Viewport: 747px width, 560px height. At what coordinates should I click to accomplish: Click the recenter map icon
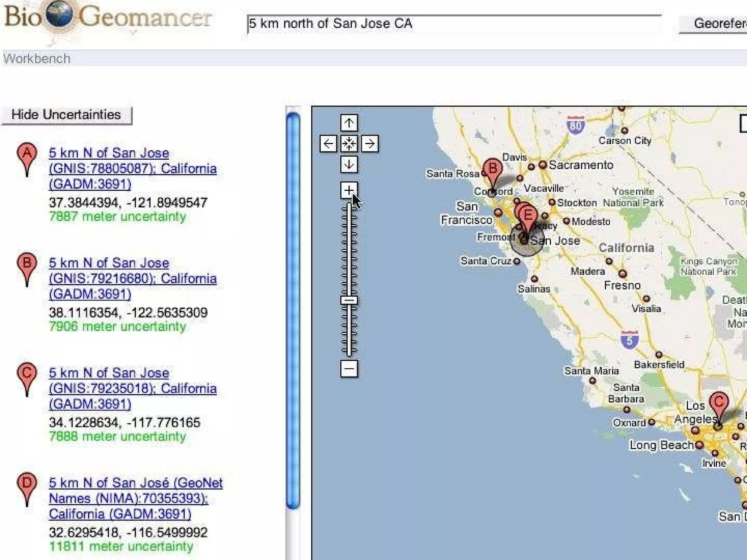pos(349,144)
